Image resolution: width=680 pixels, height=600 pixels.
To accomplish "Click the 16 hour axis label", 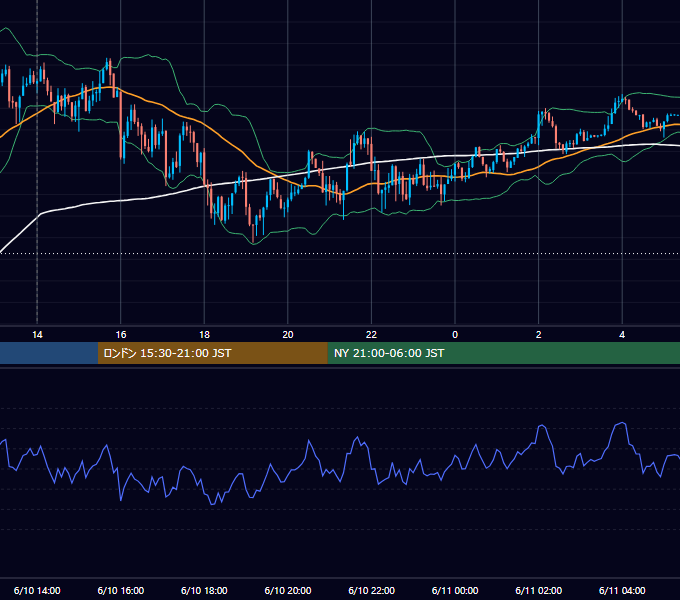I will click(x=121, y=335).
